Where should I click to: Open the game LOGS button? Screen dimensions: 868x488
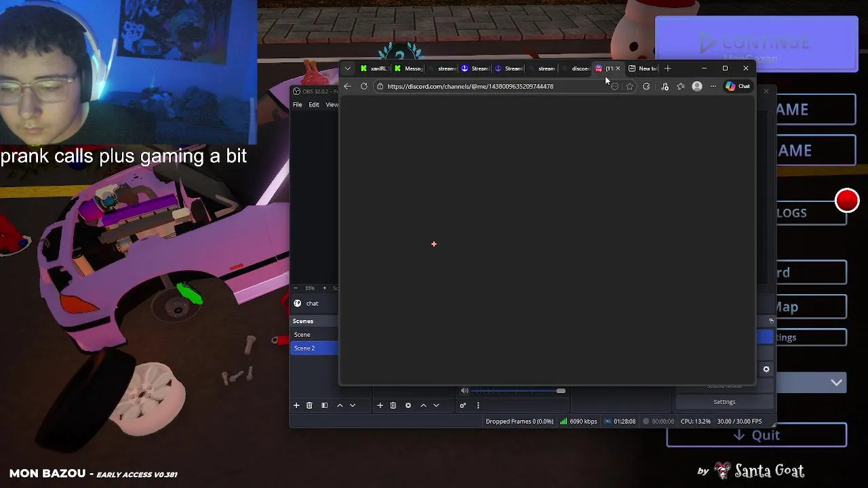[812, 213]
